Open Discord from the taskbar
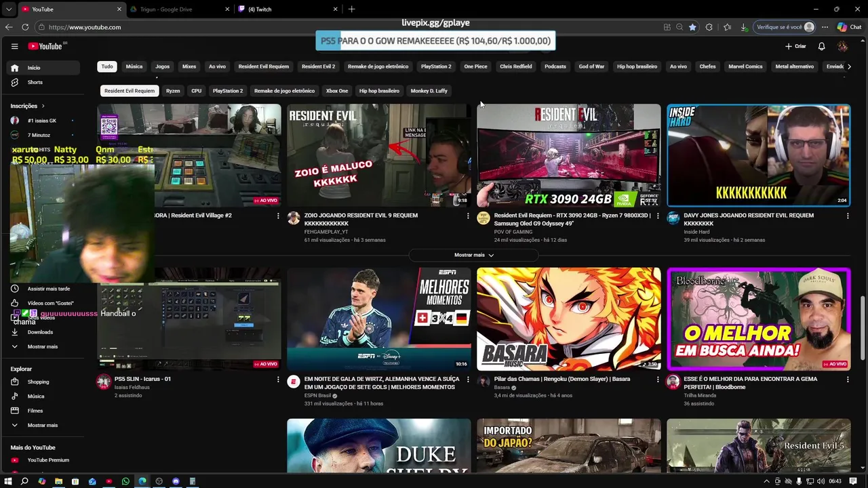Viewport: 868px width, 488px height. (x=176, y=481)
